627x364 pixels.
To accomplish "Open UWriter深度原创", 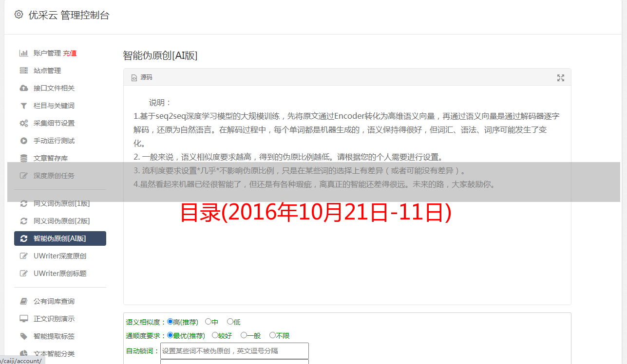I will [60, 256].
